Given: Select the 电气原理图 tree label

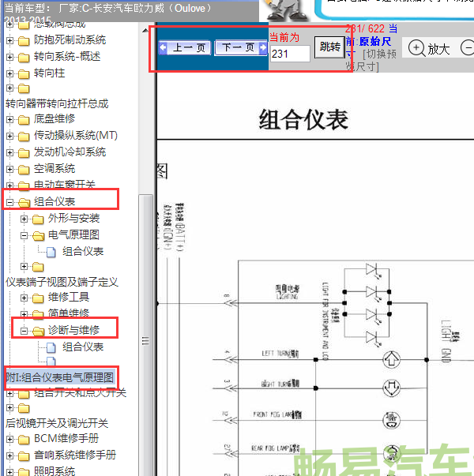Looking at the screenshot, I should [73, 234].
